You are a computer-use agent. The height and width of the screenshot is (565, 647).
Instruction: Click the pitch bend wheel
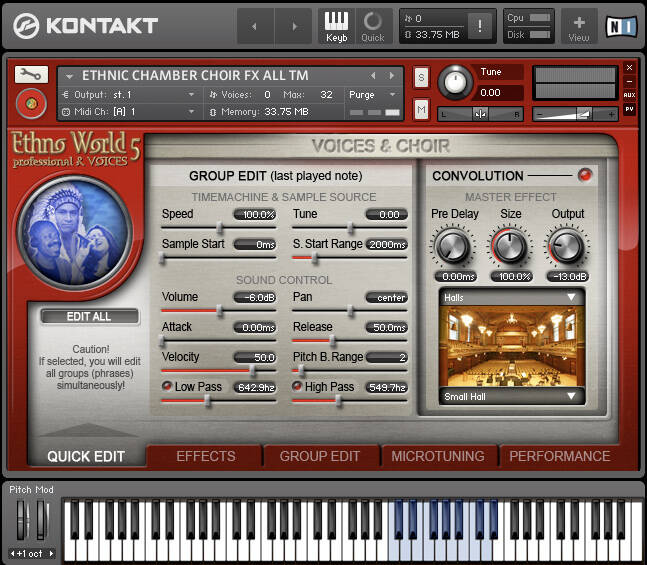(22, 519)
